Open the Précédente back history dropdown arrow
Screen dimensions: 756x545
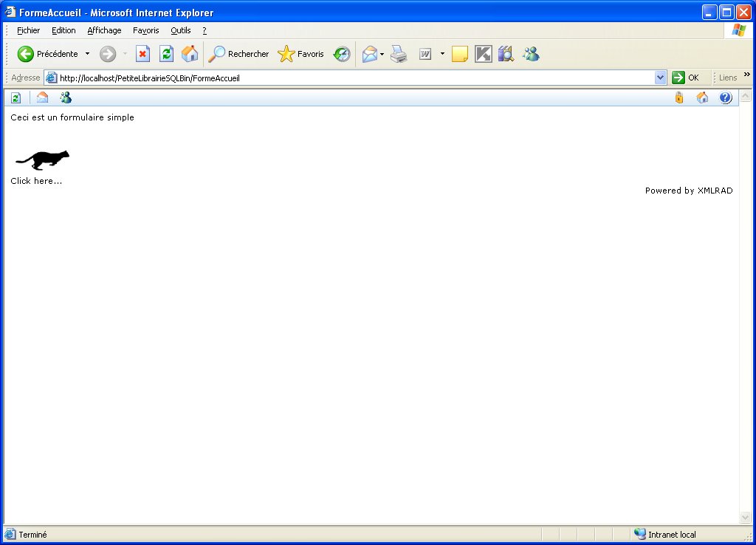click(x=87, y=54)
